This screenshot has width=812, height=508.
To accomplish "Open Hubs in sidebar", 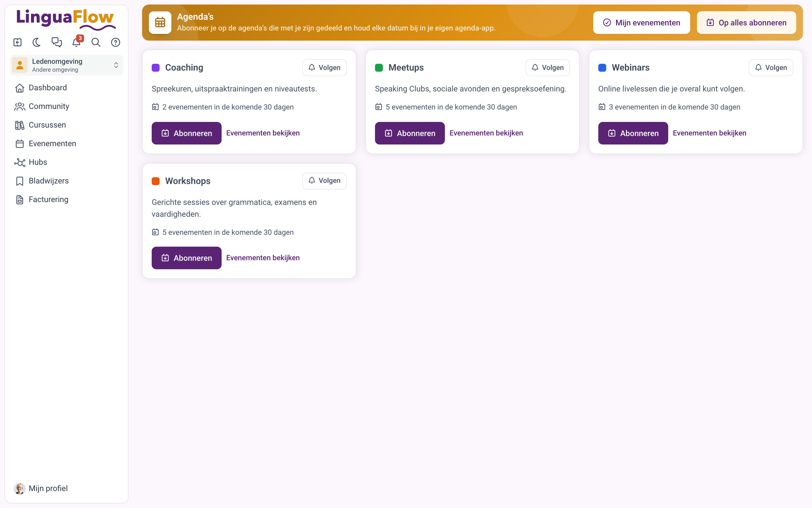I will click(x=67, y=162).
